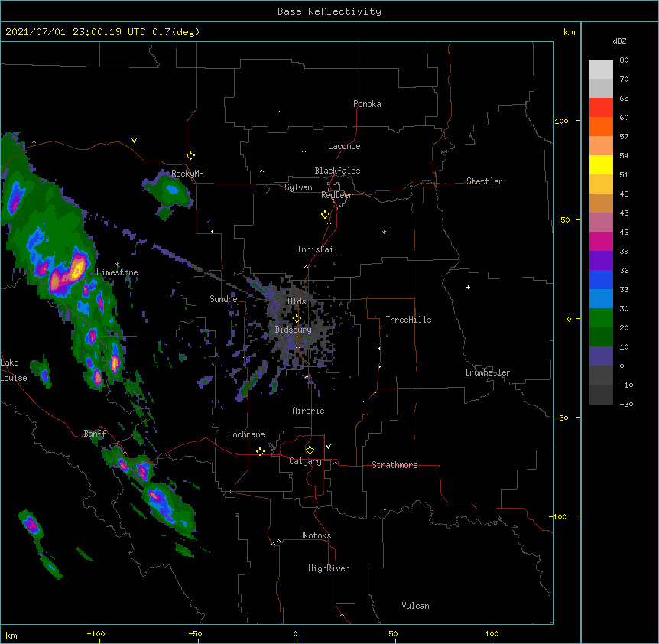
Task: Click the Okotoks city label
Action: [x=315, y=535]
